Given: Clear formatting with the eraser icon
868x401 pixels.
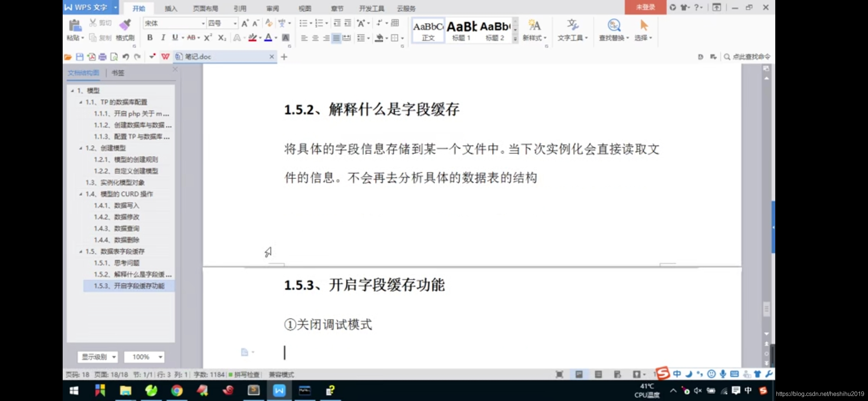Looking at the screenshot, I should point(269,23).
